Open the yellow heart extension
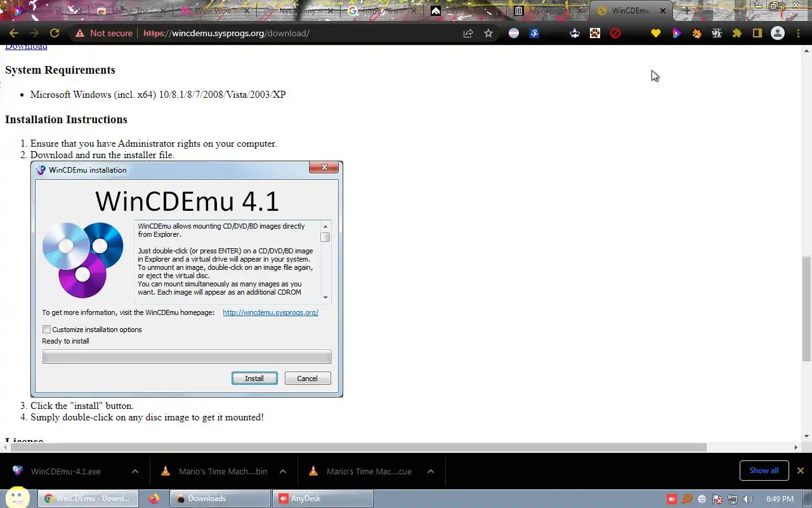 (656, 33)
